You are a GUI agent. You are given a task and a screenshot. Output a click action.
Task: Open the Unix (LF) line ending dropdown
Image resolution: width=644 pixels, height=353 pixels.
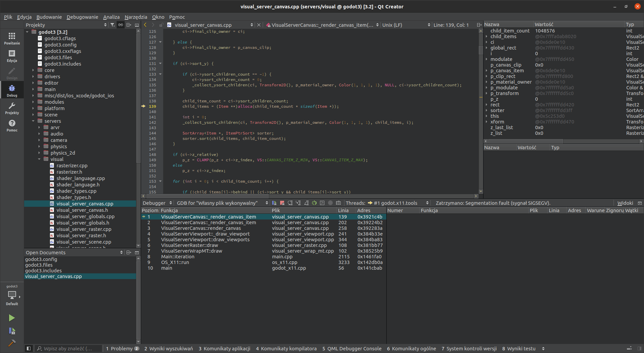406,25
